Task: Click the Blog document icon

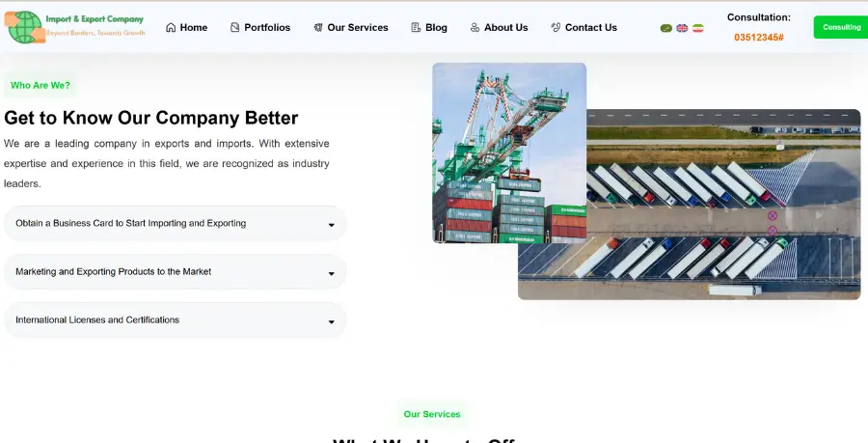Action: [x=416, y=28]
